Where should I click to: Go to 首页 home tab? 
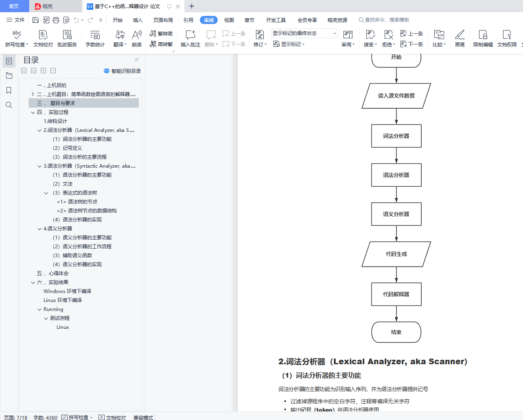click(14, 6)
